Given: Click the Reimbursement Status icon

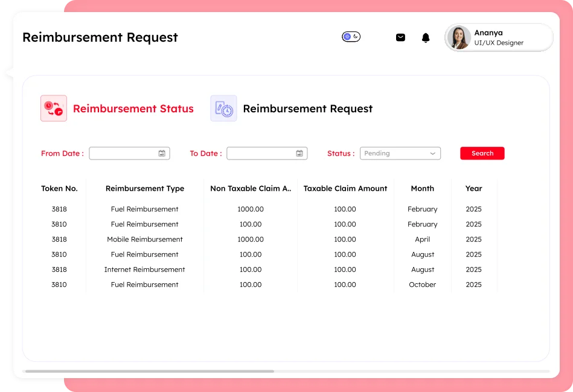Looking at the screenshot, I should 54,109.
